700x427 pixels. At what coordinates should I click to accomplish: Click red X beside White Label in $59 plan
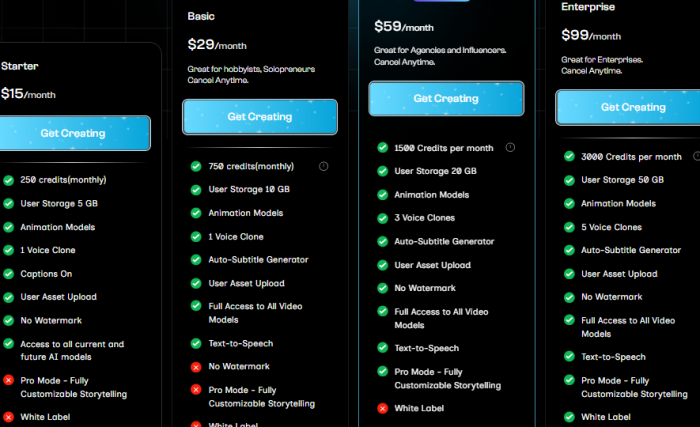382,408
